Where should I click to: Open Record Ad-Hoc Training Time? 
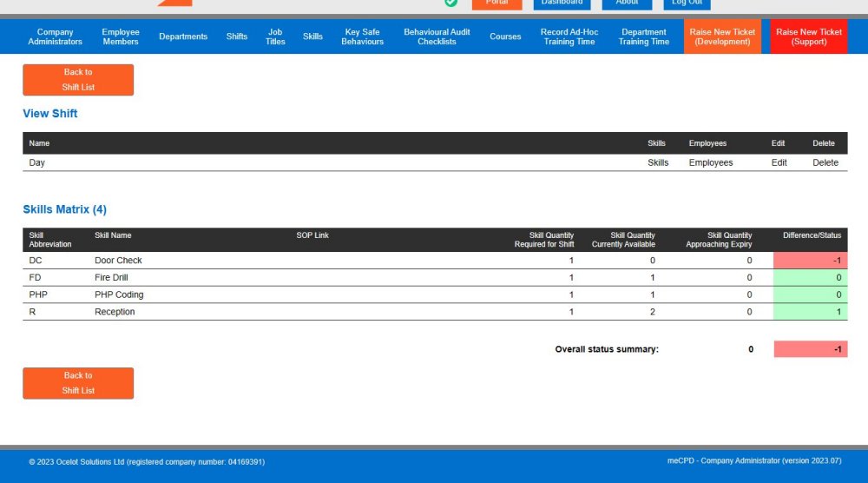[x=569, y=36]
